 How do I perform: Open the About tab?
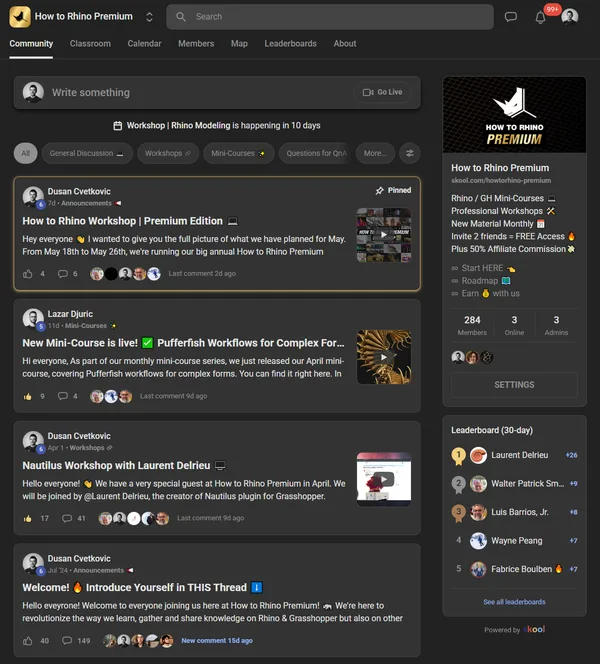click(345, 44)
